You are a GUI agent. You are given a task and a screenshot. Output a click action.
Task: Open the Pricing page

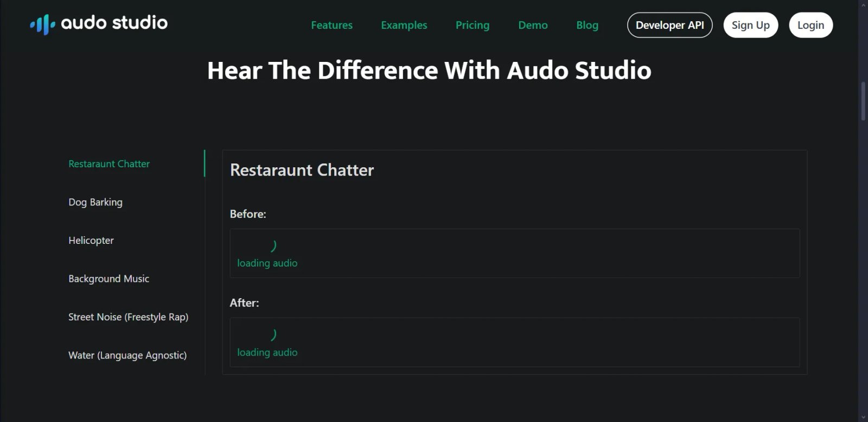(x=473, y=25)
